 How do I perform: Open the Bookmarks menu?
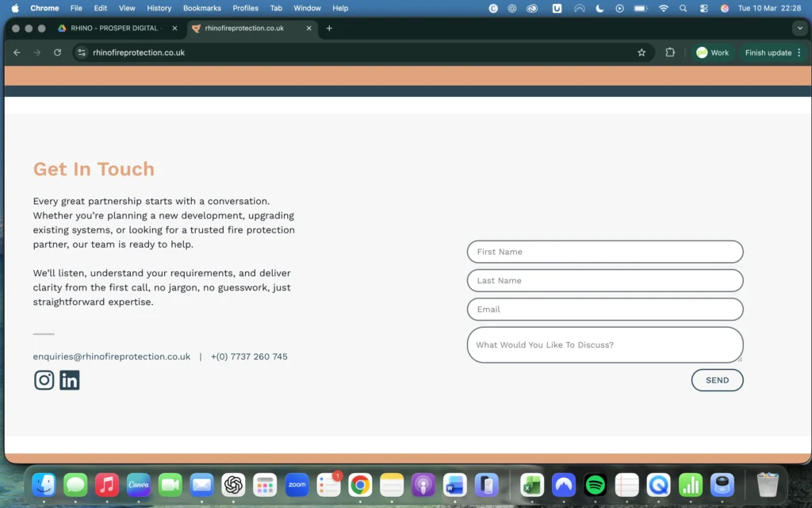[201, 8]
